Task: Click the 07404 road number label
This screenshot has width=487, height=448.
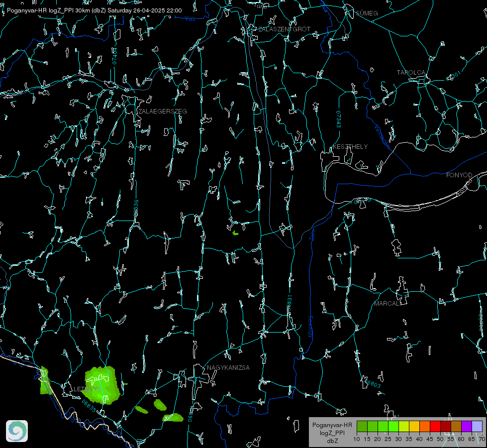Action: pos(115,56)
